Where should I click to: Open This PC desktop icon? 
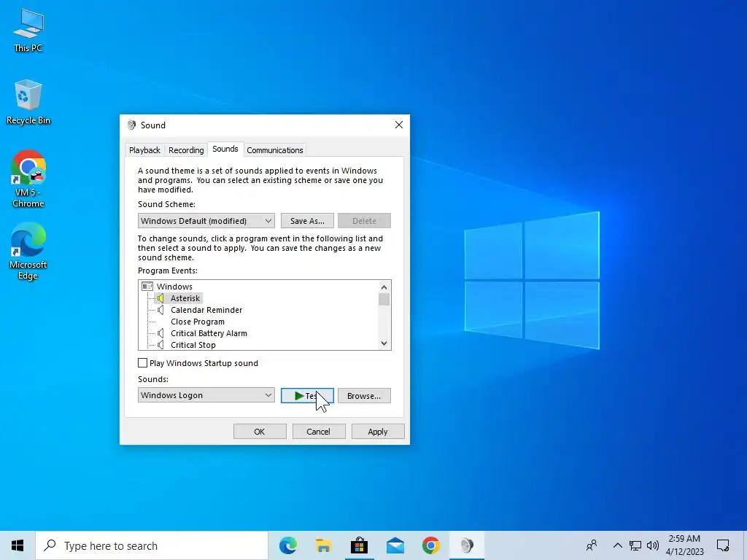pyautogui.click(x=28, y=31)
